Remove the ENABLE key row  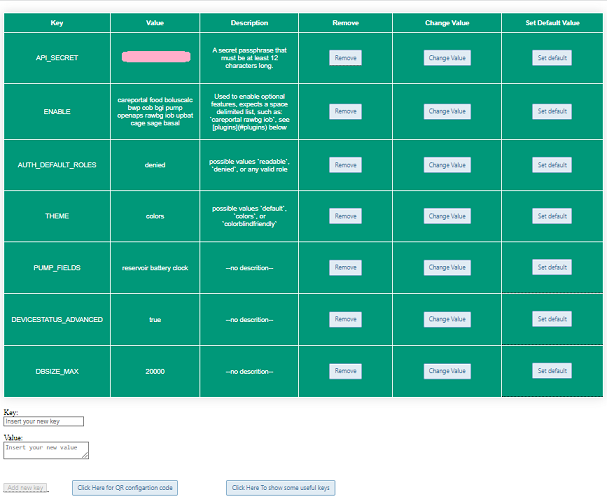345,111
